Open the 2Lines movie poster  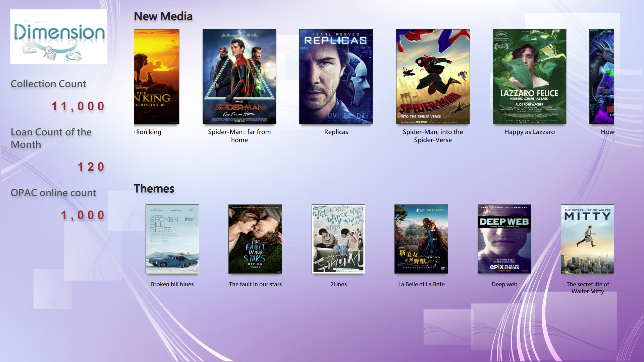point(338,239)
